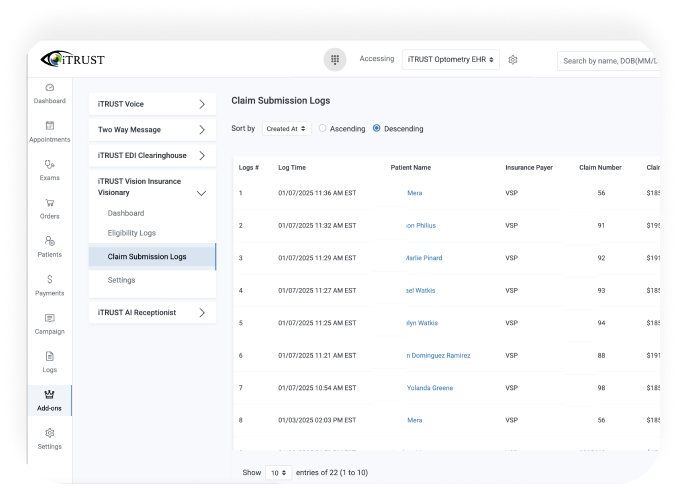Open patient link Mera in row 8
Image resolution: width=680 pixels, height=490 pixels.
coord(415,420)
